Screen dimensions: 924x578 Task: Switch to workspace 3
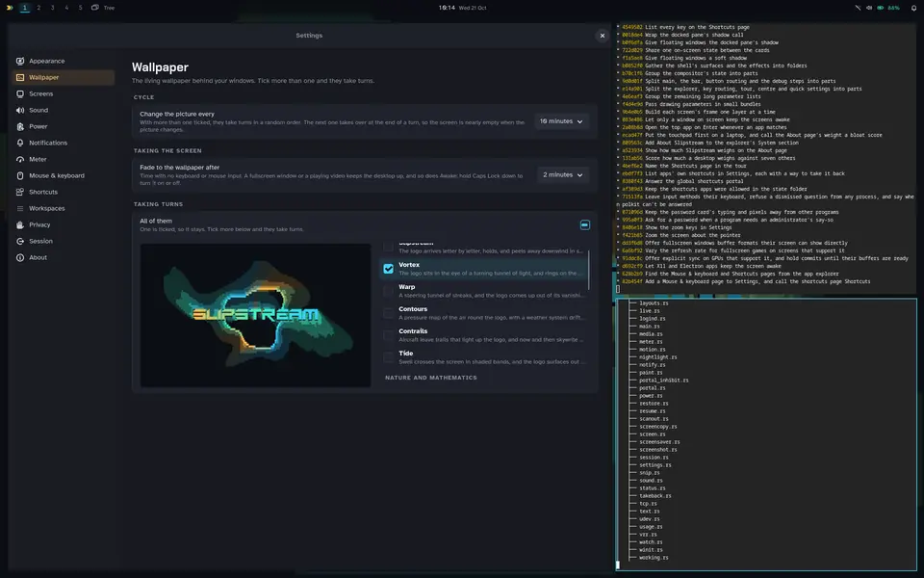52,8
